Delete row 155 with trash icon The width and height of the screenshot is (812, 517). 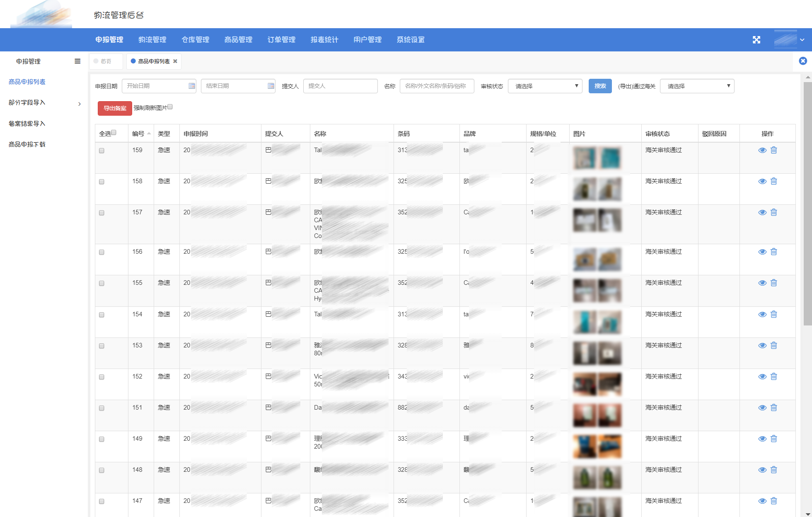(x=773, y=283)
